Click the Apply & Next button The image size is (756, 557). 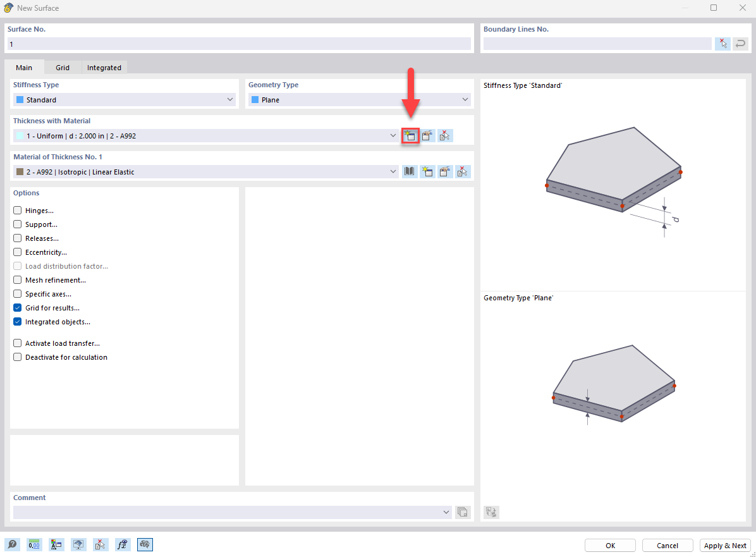725,545
